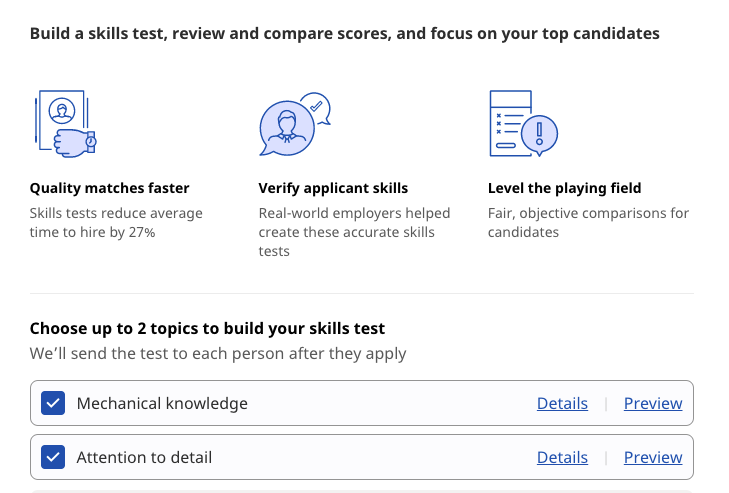Click the "Real-world employers helped create" description
The image size is (729, 493).
pyautogui.click(x=354, y=232)
